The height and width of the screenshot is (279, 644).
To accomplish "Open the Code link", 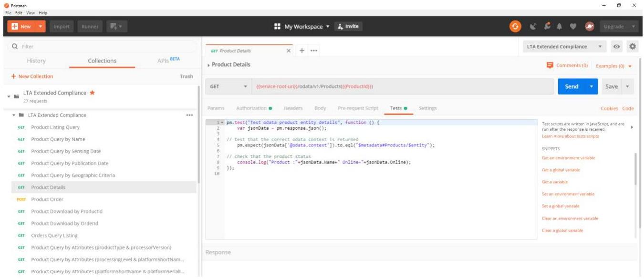I will point(628,109).
